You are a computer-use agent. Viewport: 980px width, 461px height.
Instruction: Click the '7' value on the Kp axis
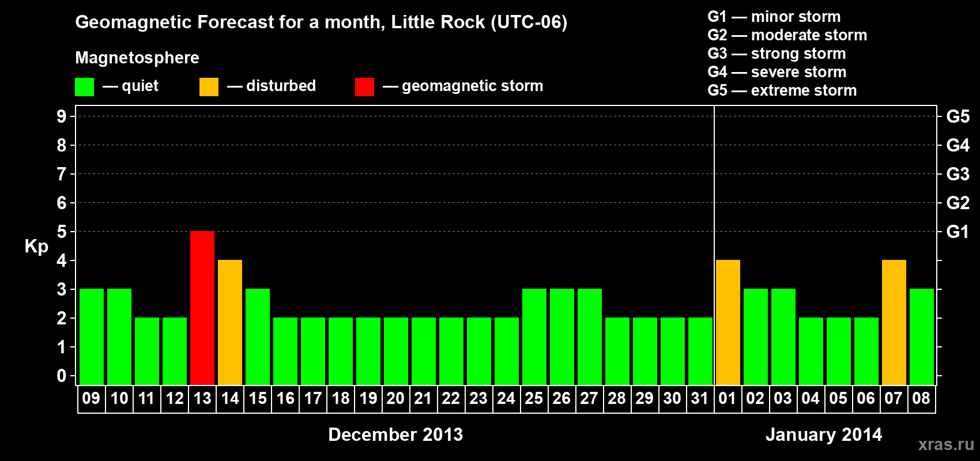click(x=62, y=174)
